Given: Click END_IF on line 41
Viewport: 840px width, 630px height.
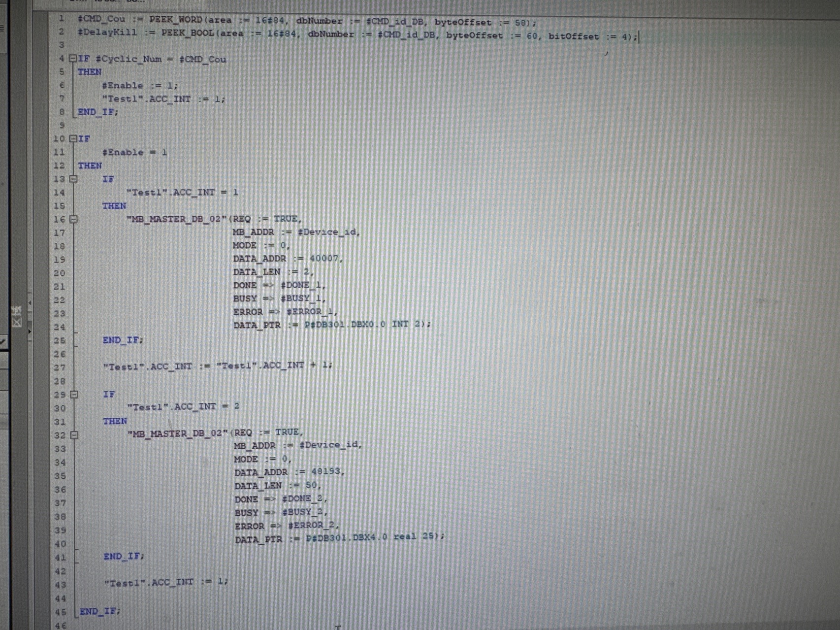Looking at the screenshot, I should coord(124,557).
